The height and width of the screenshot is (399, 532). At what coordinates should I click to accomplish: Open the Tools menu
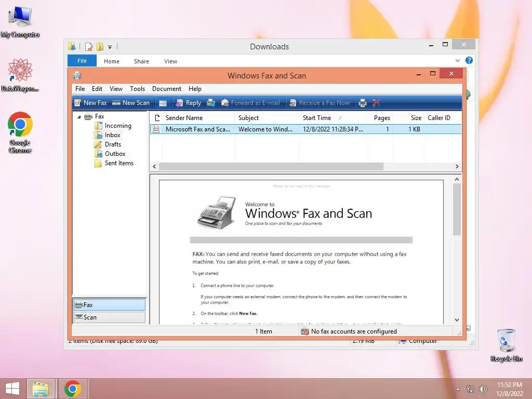pos(137,89)
